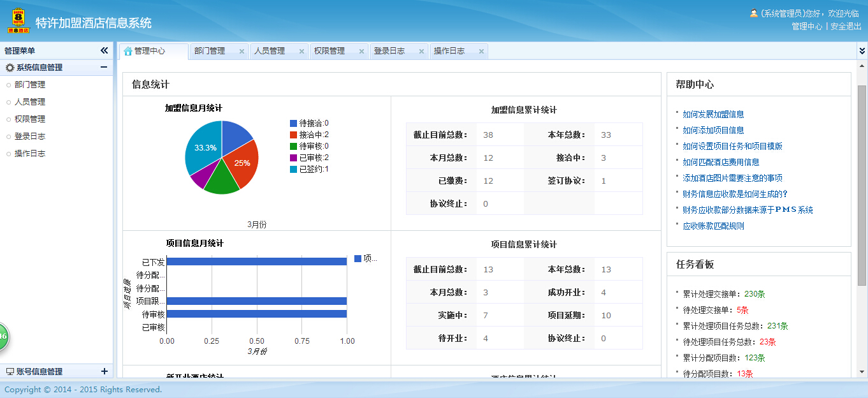Viewport: 868px width, 398px height.
Task: Click the gear icon beside 系统信息管理
Action: click(10, 68)
